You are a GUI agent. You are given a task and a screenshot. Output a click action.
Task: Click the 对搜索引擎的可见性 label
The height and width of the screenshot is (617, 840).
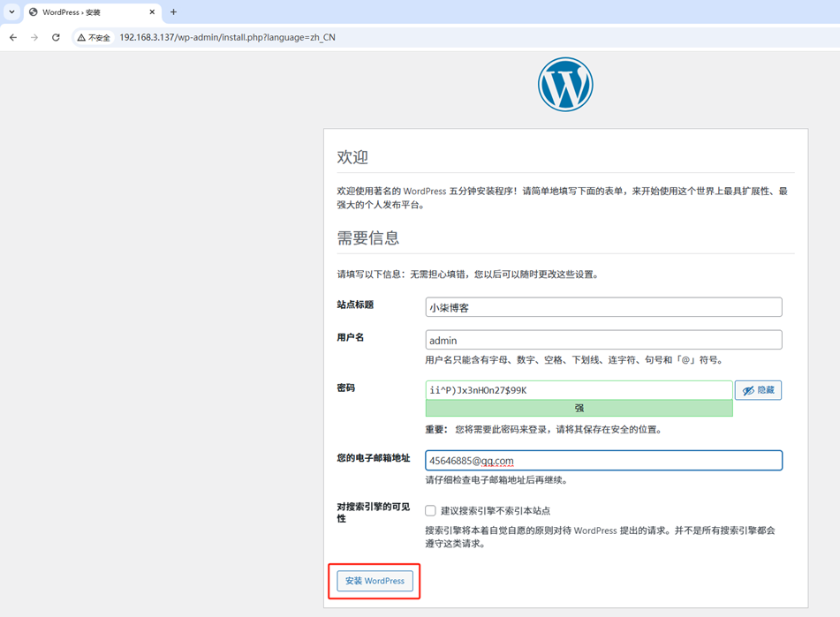374,512
